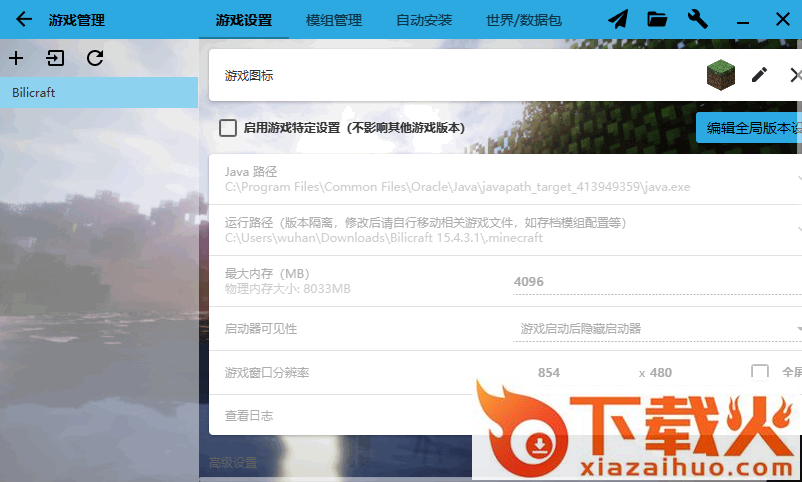Enable 启用游戏特定设置 checkbox
Screen dimensions: 802x482
(228, 128)
